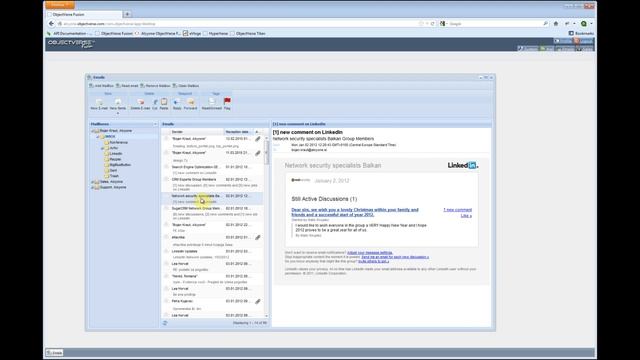Screen dimensions: 640x360
Task: Open the email from 'Hanez, Romana'
Action: [212, 279]
